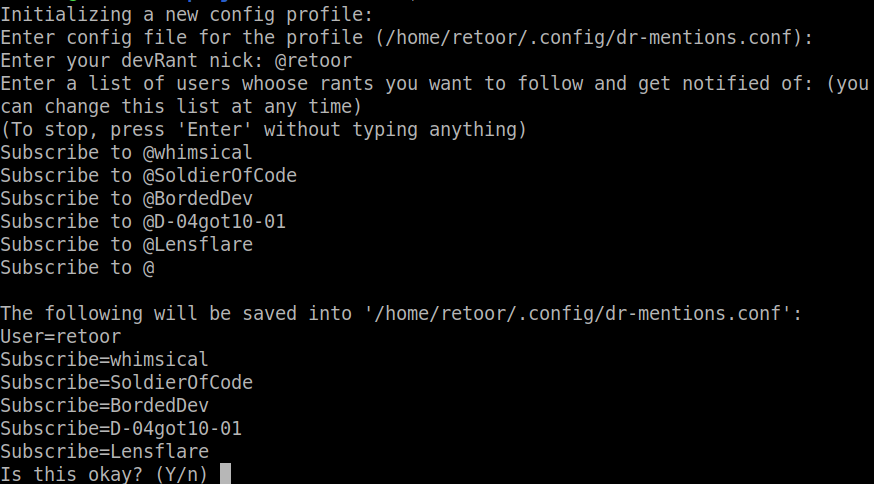
Task: Click the "Subscribe=Lensflare" config line
Action: [x=104, y=451]
